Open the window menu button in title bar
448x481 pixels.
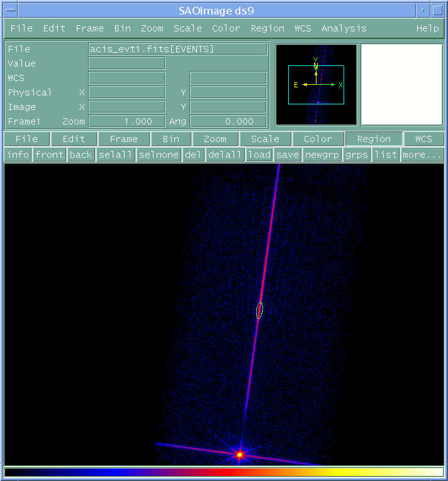coord(11,10)
